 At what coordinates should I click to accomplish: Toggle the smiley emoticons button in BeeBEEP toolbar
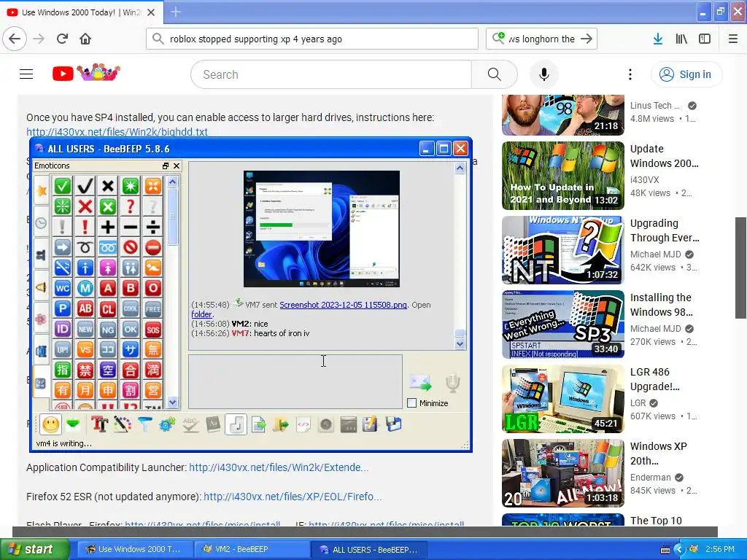[51, 424]
